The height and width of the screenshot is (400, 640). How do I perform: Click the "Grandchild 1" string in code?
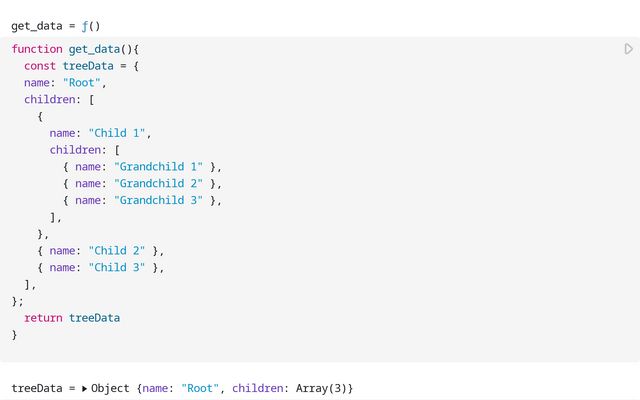(x=158, y=166)
